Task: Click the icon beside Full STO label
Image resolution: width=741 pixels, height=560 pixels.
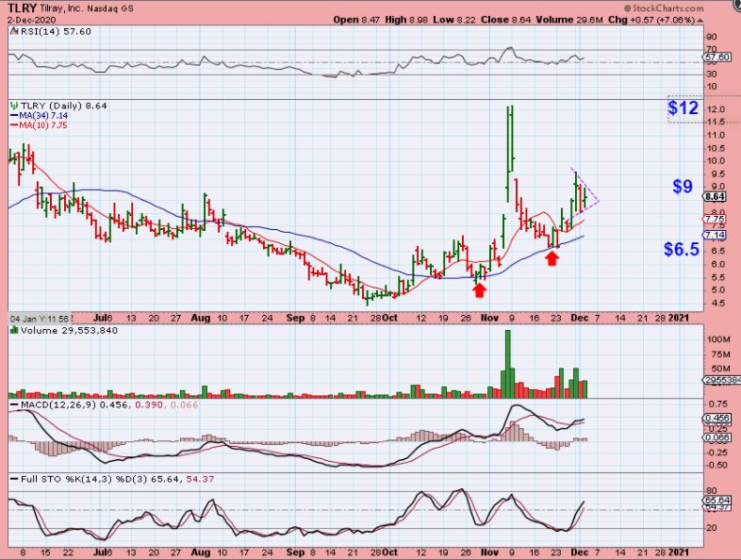Action: coord(10,480)
